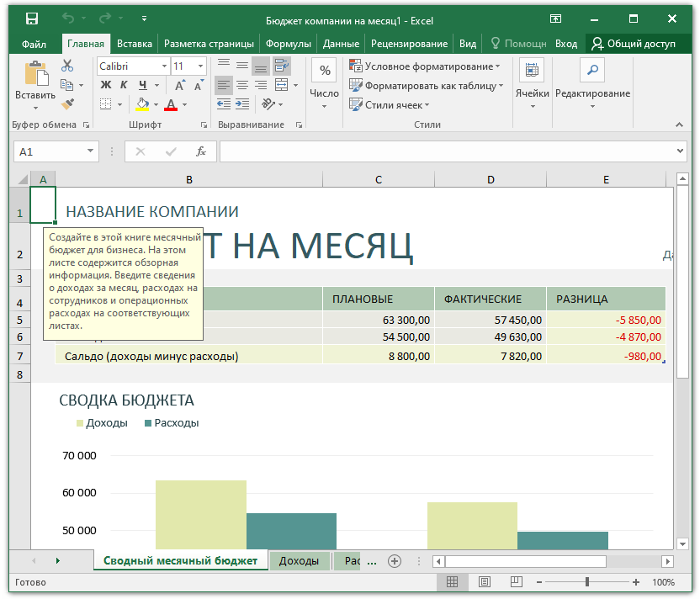This screenshot has width=700, height=599.
Task: Apply red font color A
Action: pyautogui.click(x=171, y=104)
